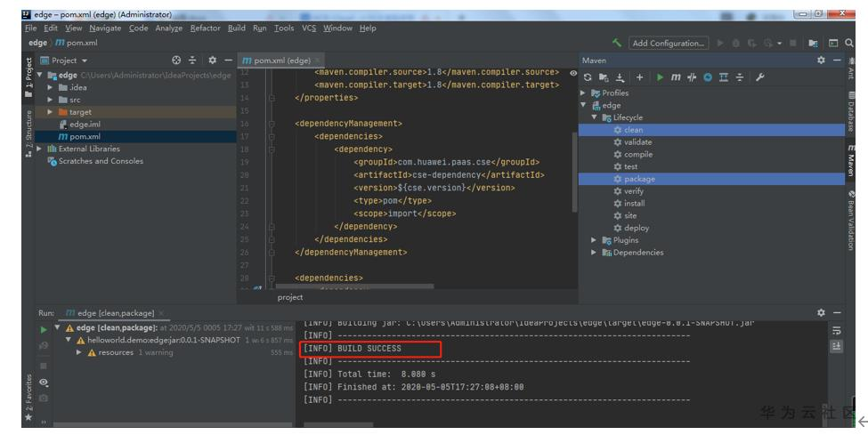Screen dimensions: 868x435
Task: Click Execute Maven Goal 'm' icon
Action: (x=676, y=77)
